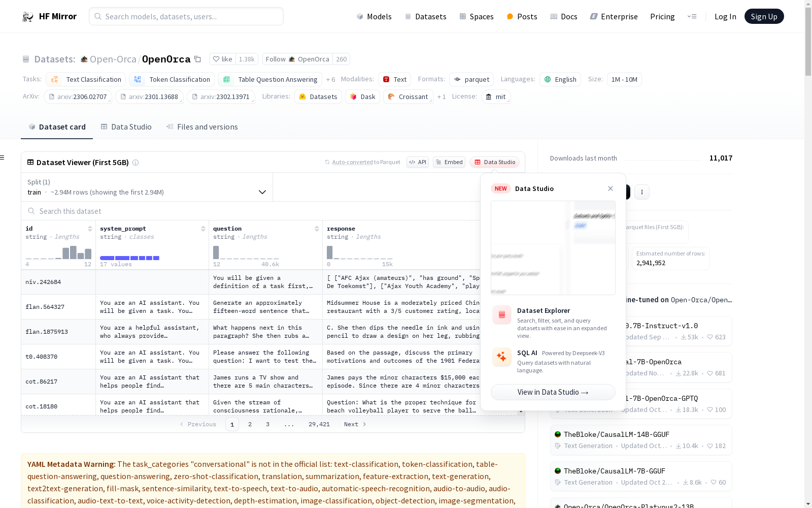
Task: Open Enterprise in top navigation
Action: point(614,17)
